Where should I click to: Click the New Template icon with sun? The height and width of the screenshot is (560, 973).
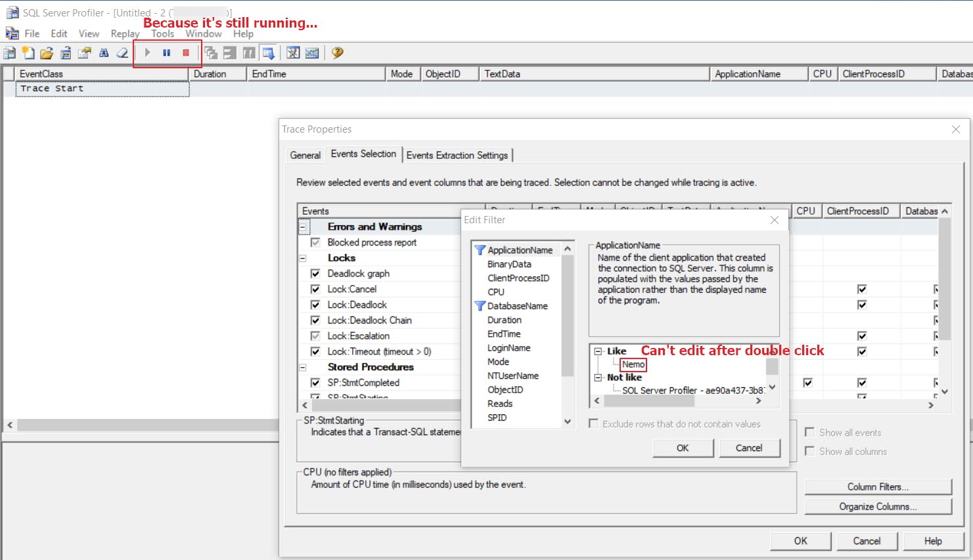coord(28,53)
